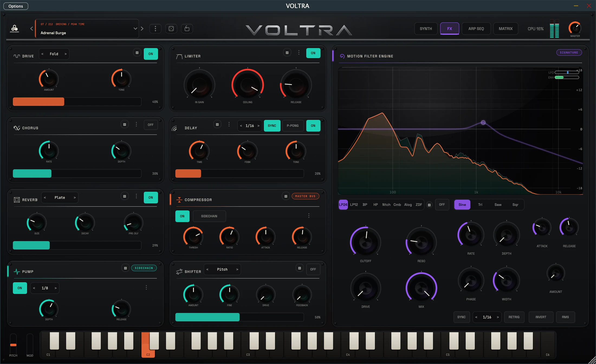Click the Shifter arrows icon
This screenshot has width=596, height=364.
coord(179,271)
